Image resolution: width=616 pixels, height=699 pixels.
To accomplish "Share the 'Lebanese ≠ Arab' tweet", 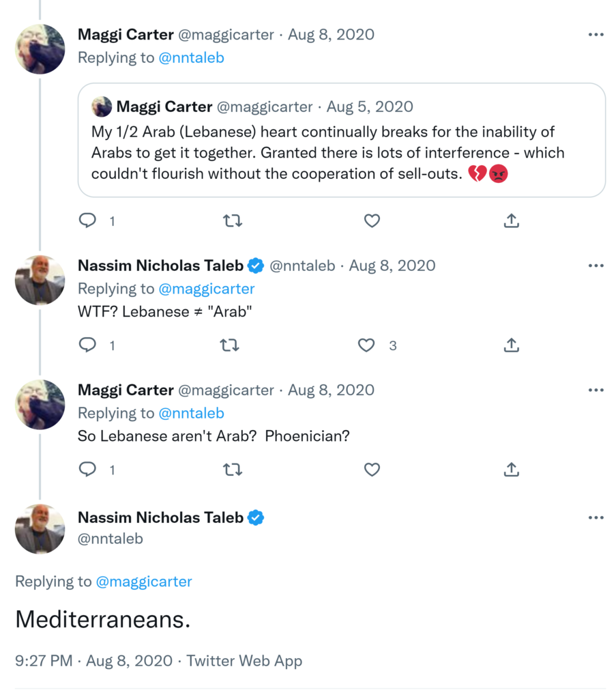I will [512, 345].
